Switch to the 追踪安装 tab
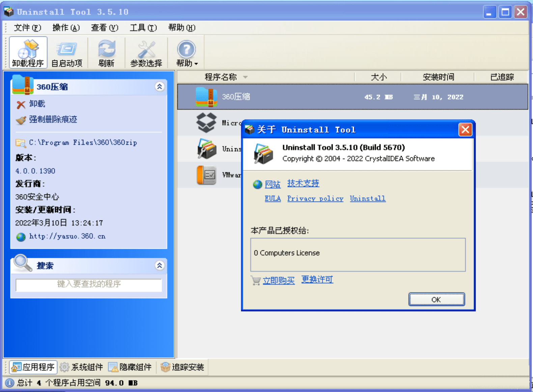The width and height of the screenshot is (533, 392). click(x=183, y=367)
